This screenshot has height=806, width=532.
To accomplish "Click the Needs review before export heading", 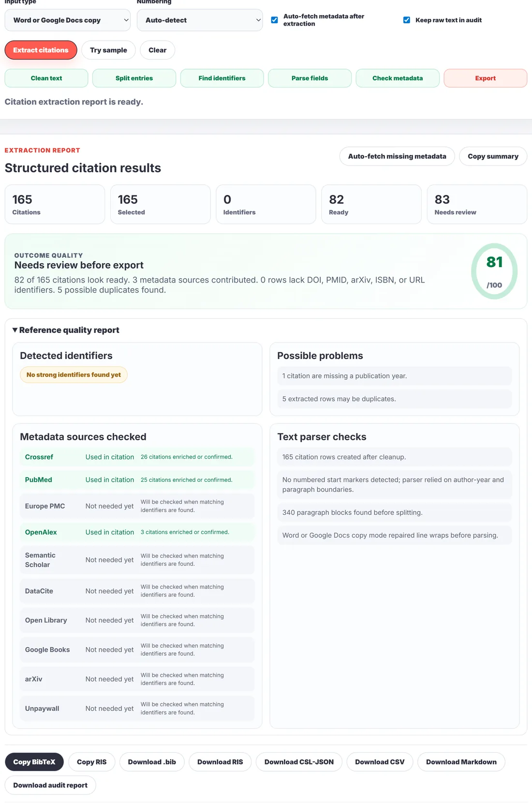I will [79, 265].
